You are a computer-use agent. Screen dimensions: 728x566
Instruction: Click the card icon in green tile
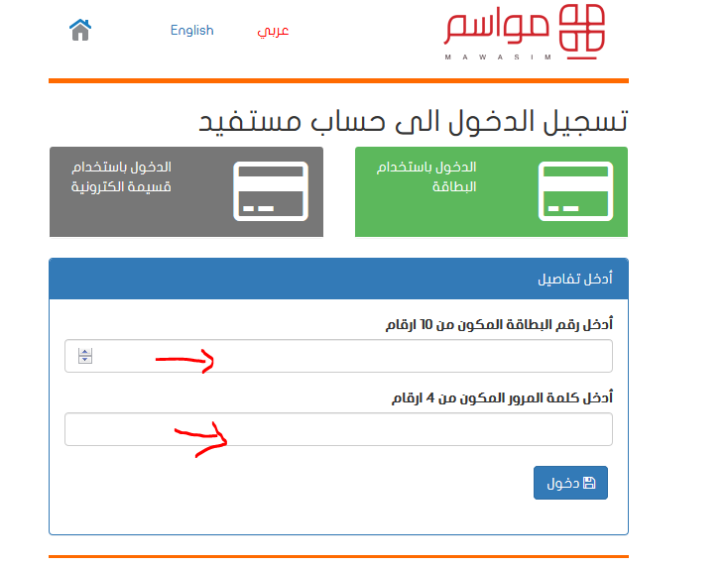point(575,191)
